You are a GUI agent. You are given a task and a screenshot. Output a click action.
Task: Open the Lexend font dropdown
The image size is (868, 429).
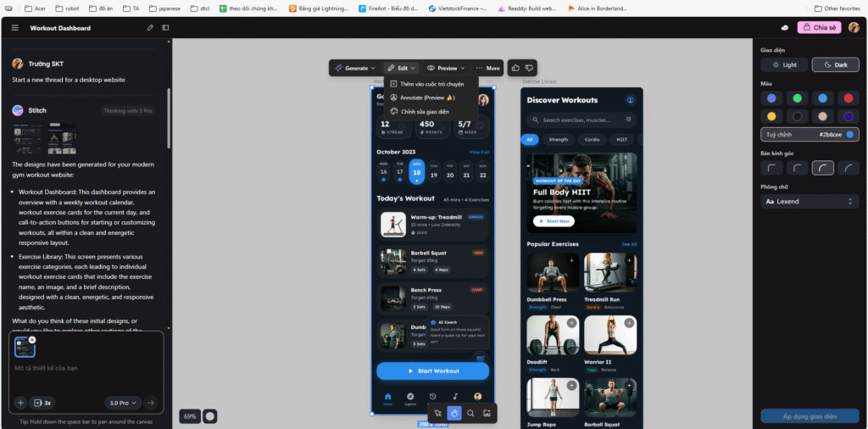point(810,202)
